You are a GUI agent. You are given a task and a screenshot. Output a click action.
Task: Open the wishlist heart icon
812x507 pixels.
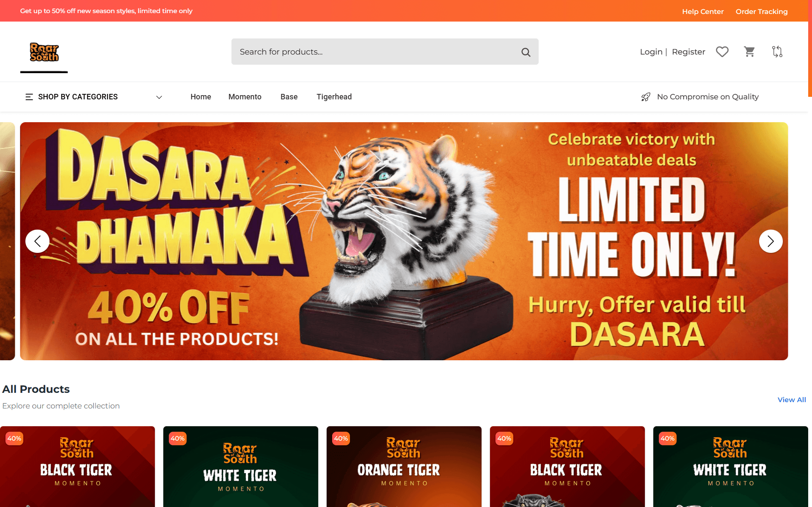click(x=722, y=52)
